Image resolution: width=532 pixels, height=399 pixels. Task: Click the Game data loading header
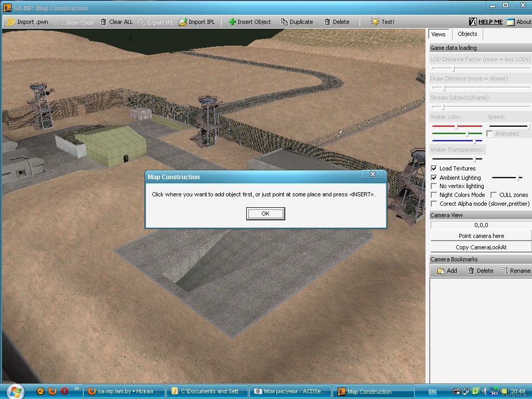point(480,48)
